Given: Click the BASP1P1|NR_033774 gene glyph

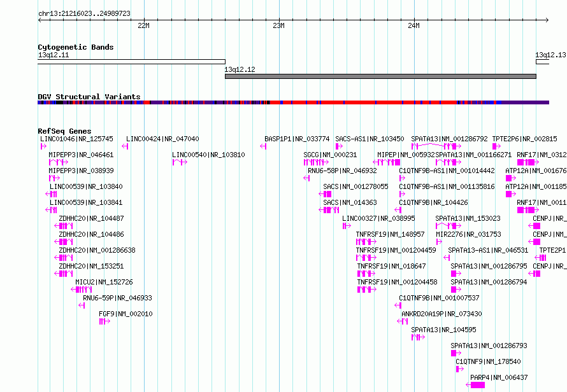Looking at the screenshot, I should pyautogui.click(x=263, y=146).
